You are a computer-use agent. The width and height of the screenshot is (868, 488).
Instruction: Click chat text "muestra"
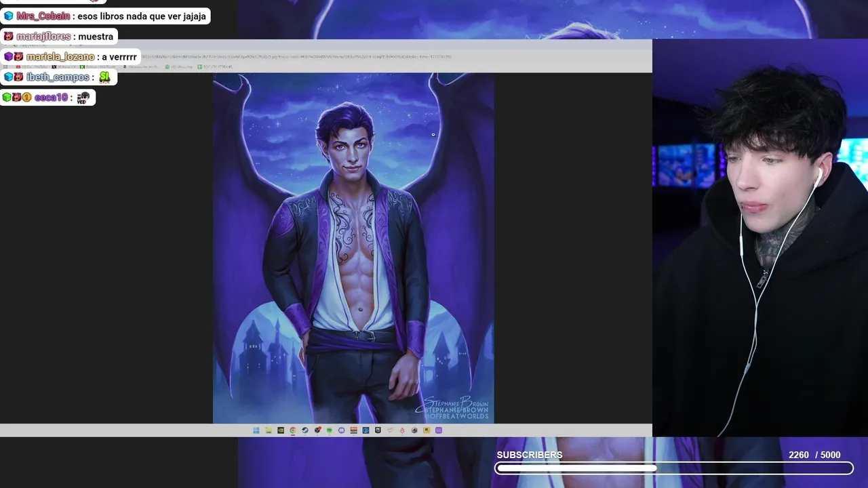(96, 37)
